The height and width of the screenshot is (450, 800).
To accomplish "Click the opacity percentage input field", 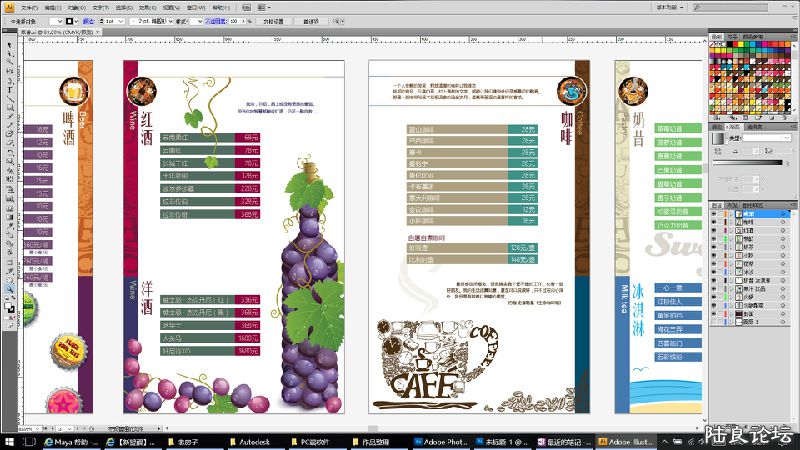I will click(x=234, y=20).
